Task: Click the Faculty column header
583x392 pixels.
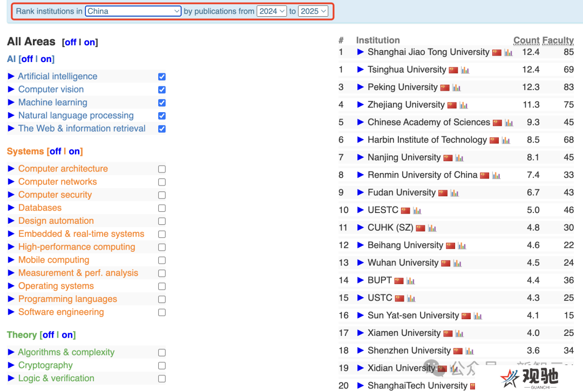Action: click(x=558, y=40)
